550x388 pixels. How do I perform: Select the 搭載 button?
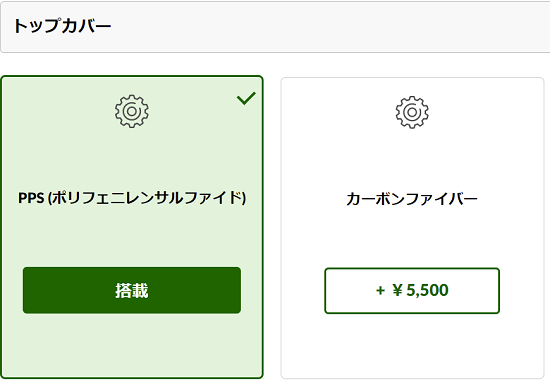pos(132,290)
